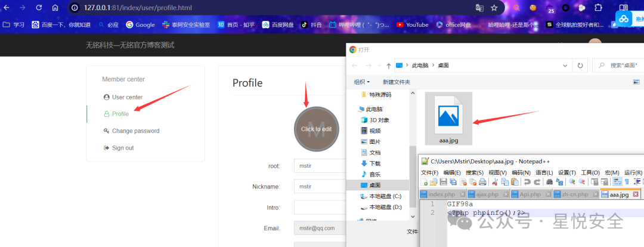
Task: Click the translate page icon in address bar
Action: (479, 8)
